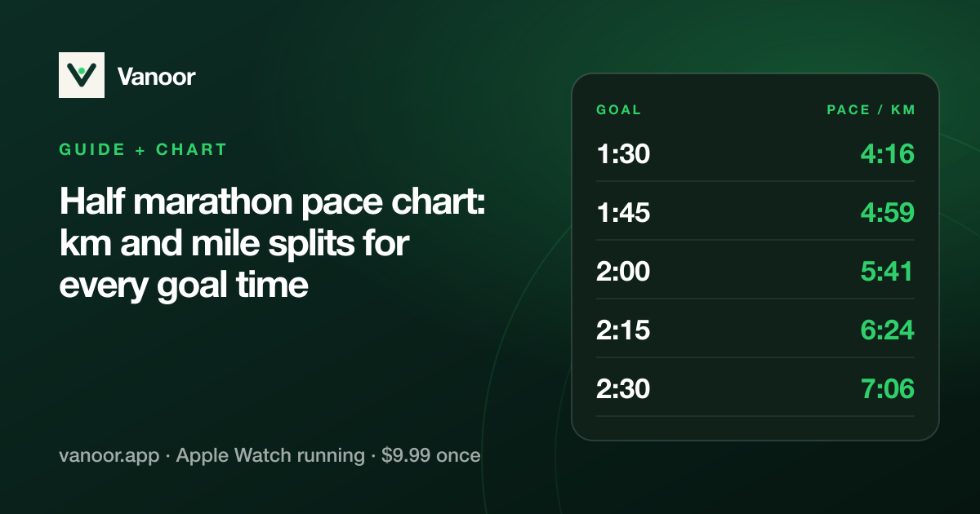Select the 1:45 goal time row

tap(755, 212)
